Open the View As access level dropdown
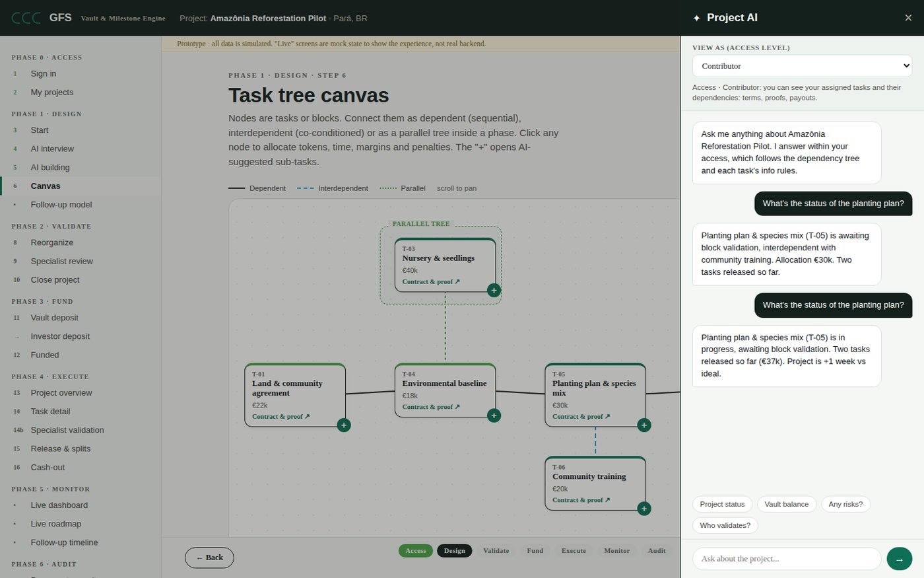The width and height of the screenshot is (924, 578). 802,66
